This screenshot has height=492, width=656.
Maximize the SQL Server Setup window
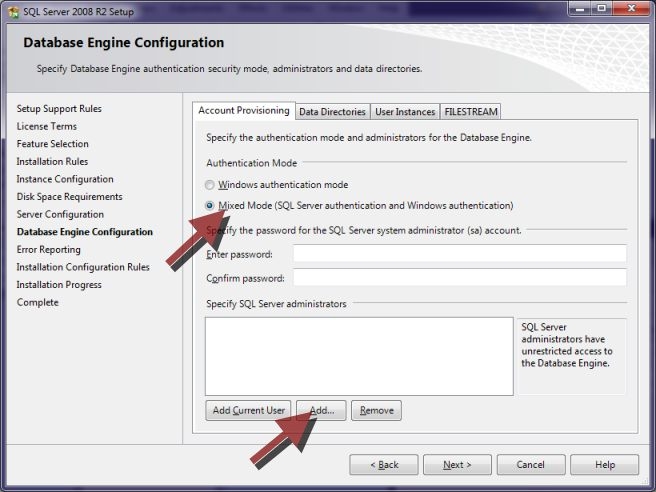602,8
